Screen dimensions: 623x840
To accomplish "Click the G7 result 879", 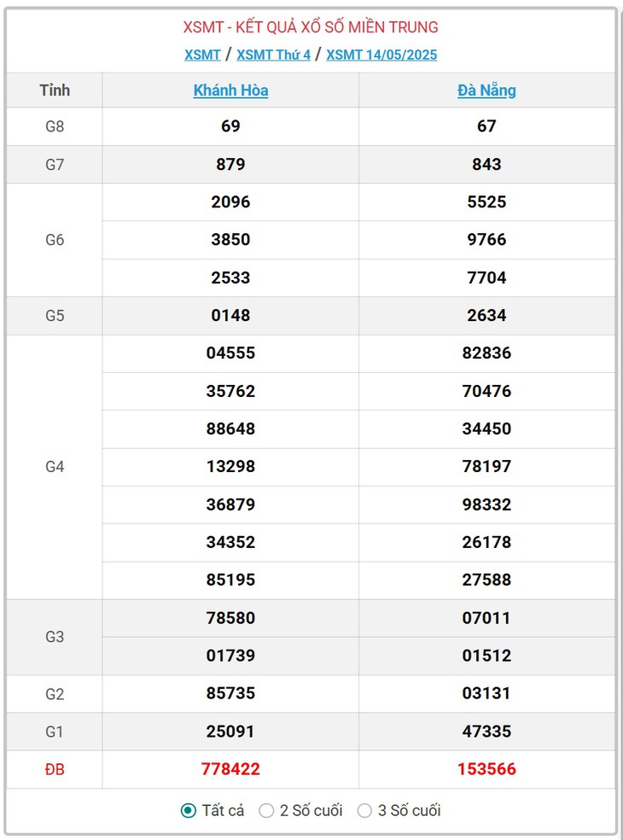I will [x=231, y=164].
